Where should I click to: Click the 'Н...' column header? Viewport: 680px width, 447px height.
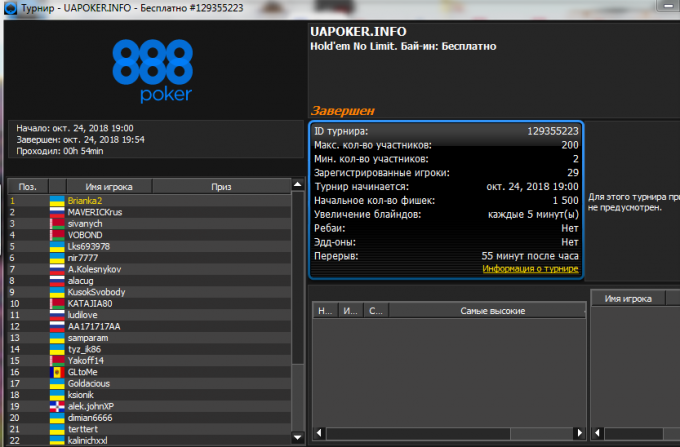tap(325, 311)
